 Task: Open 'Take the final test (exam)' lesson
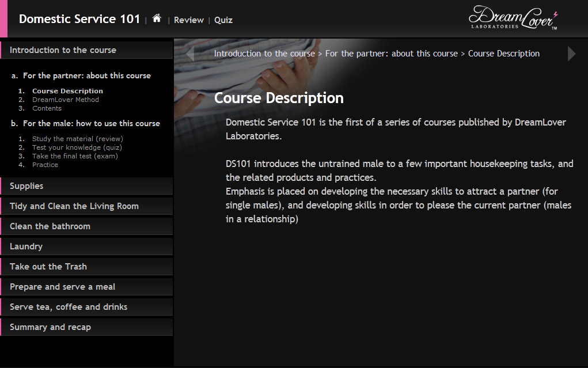pos(75,156)
